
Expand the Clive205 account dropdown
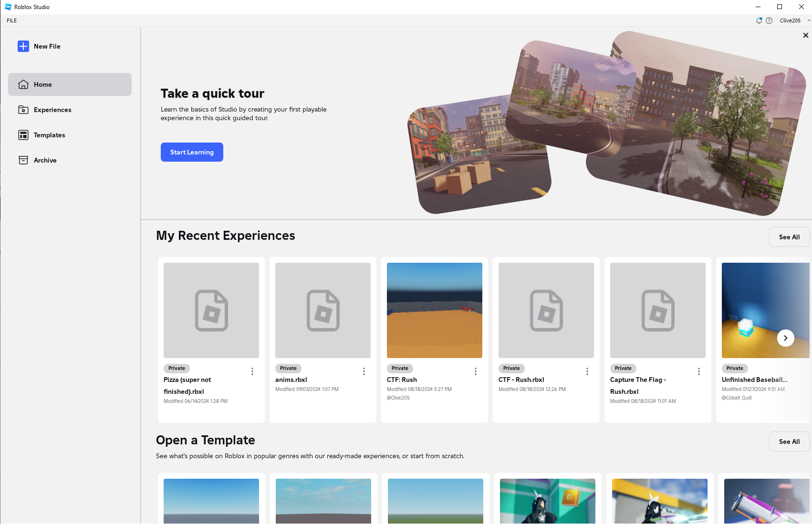pyautogui.click(x=809, y=21)
